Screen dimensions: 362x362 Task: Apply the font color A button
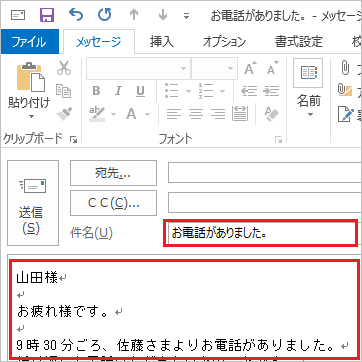point(132,114)
